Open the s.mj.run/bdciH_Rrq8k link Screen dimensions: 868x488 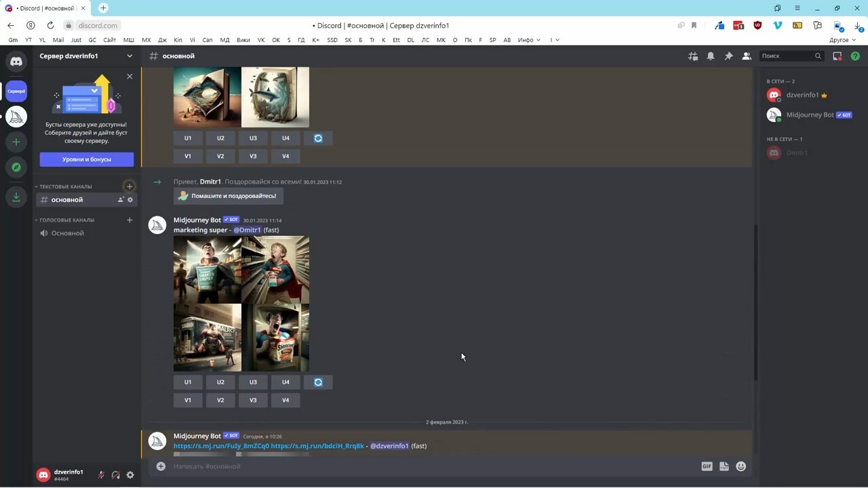pyautogui.click(x=317, y=446)
